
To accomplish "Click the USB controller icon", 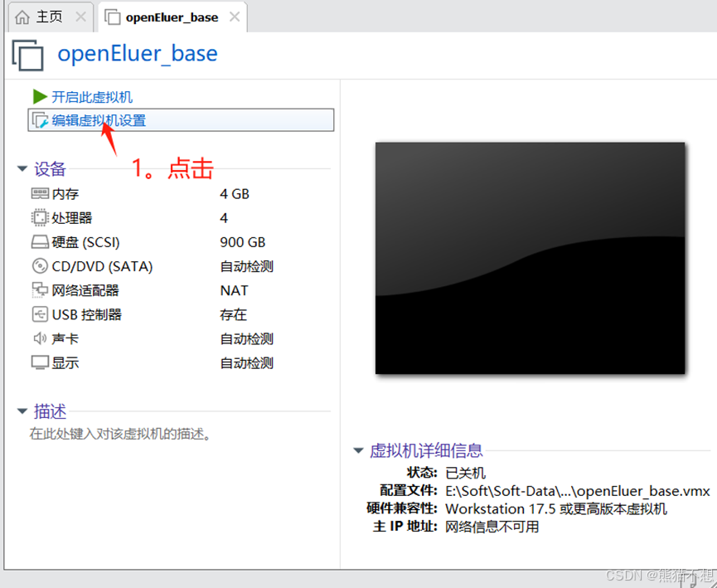I will tap(40, 314).
